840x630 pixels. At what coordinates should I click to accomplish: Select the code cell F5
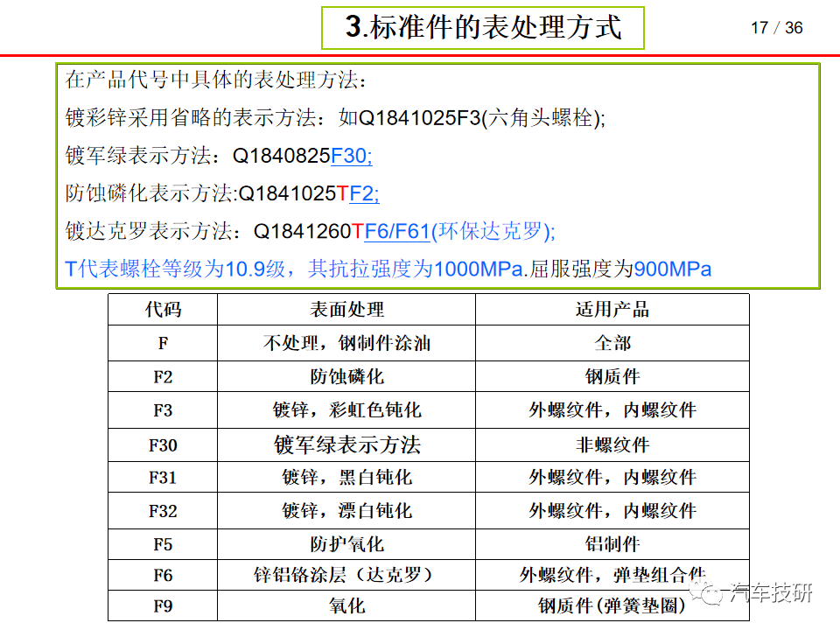click(163, 545)
